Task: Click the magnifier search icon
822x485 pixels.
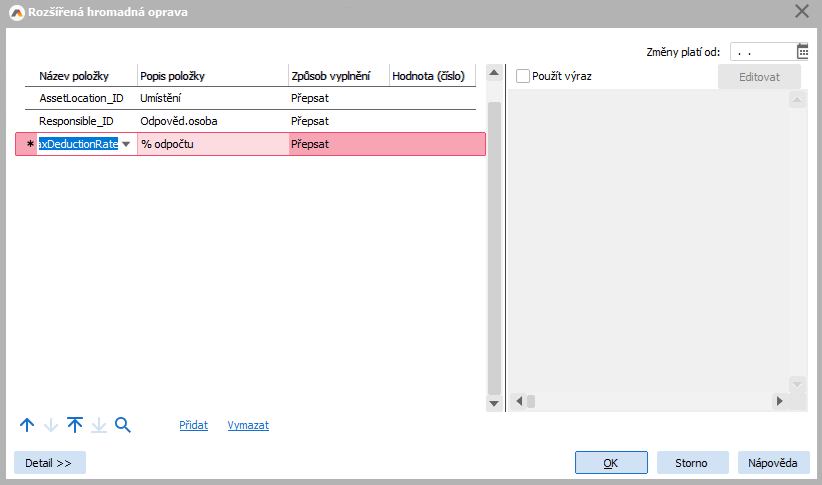Action: coord(123,425)
